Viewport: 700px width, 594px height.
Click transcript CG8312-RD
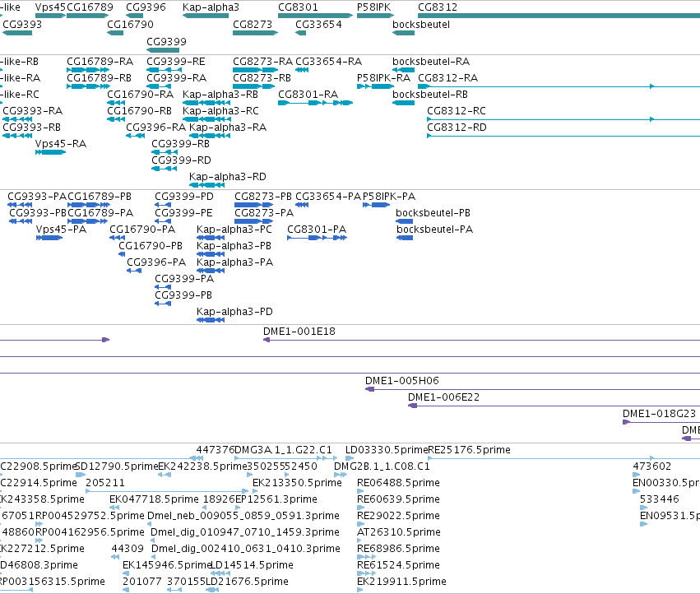pyautogui.click(x=563, y=136)
